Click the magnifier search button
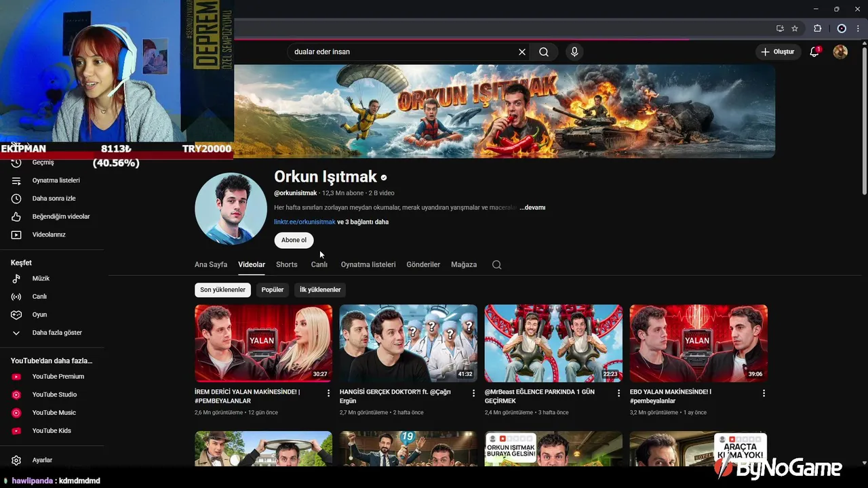This screenshot has height=488, width=868. tap(544, 52)
